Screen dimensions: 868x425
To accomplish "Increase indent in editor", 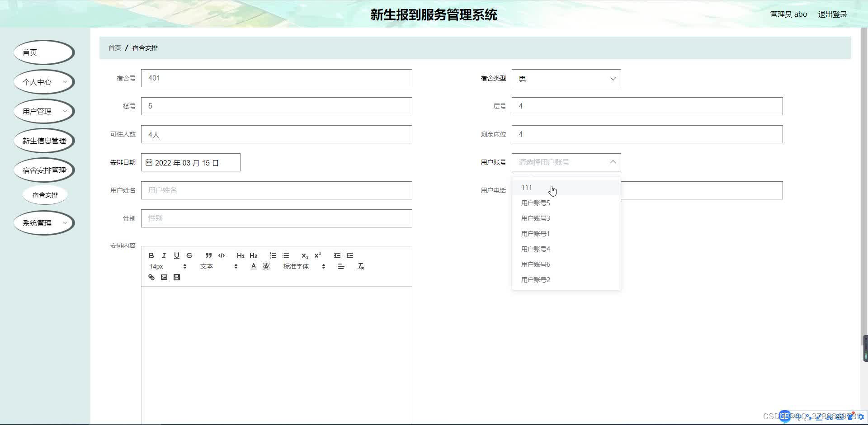I will [x=349, y=255].
